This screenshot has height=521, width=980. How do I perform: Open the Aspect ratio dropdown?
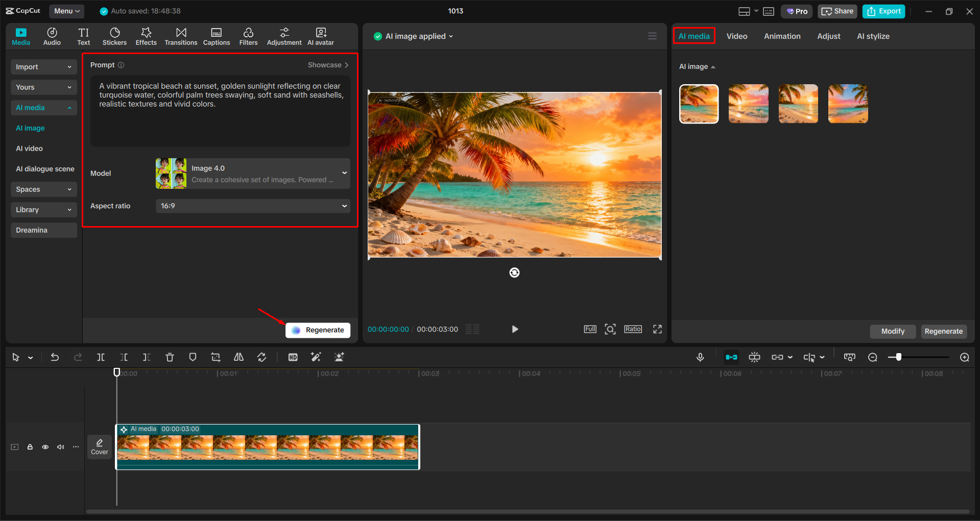(253, 206)
